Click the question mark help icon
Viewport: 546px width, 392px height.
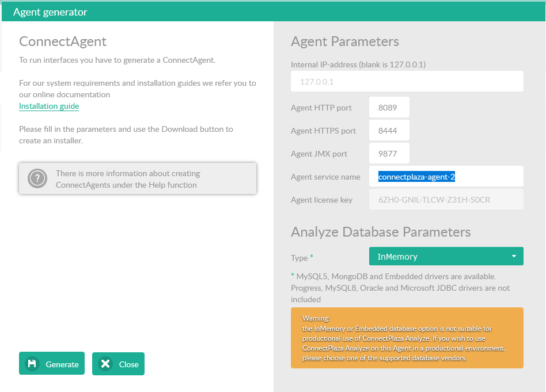(x=37, y=178)
